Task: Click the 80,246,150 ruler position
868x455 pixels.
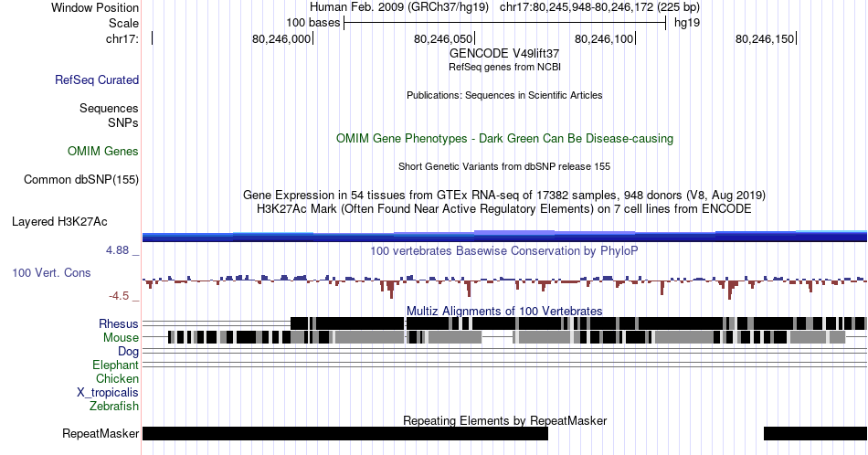Action: tap(765, 38)
